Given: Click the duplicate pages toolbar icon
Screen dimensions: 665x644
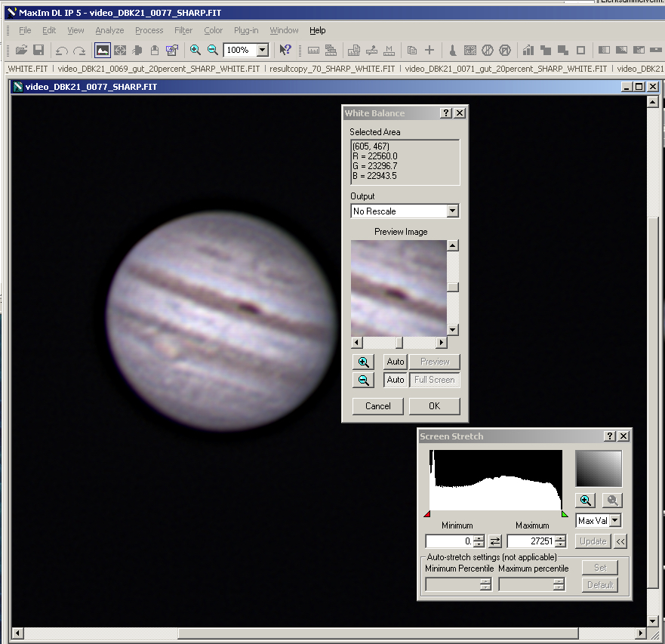Looking at the screenshot, I should 412,50.
